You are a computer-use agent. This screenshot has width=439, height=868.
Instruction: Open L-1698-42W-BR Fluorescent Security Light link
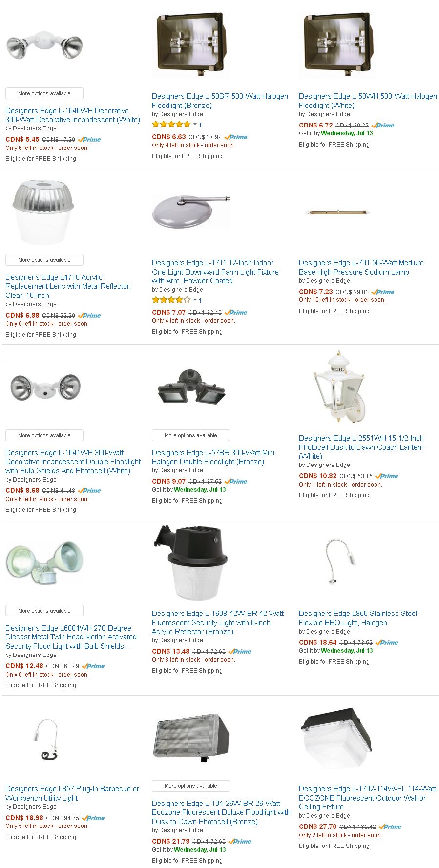[x=218, y=622]
